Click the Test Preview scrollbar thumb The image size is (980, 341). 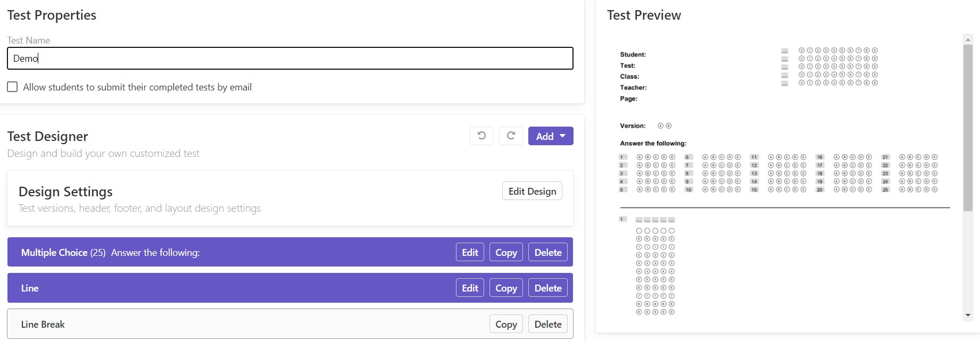(968, 128)
